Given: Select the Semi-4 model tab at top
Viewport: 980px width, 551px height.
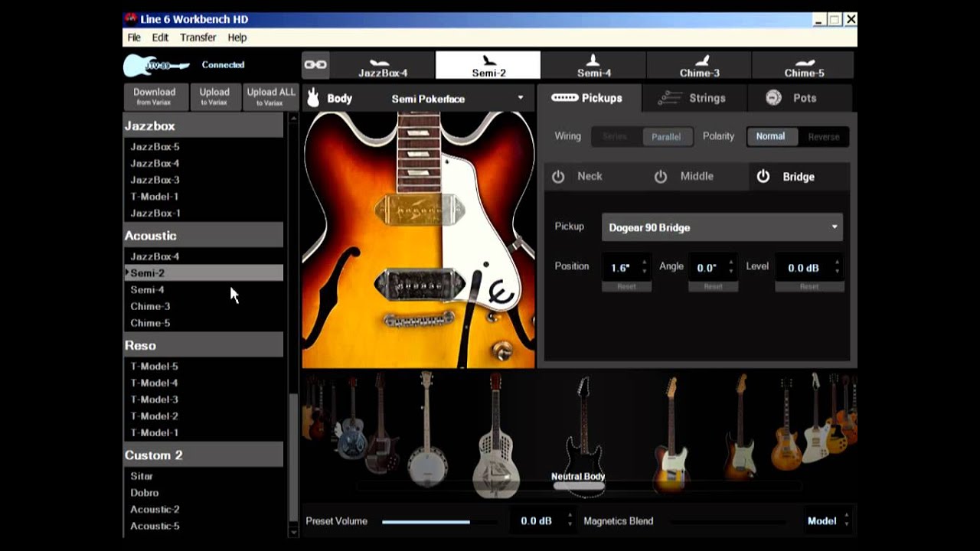Looking at the screenshot, I should tap(593, 66).
